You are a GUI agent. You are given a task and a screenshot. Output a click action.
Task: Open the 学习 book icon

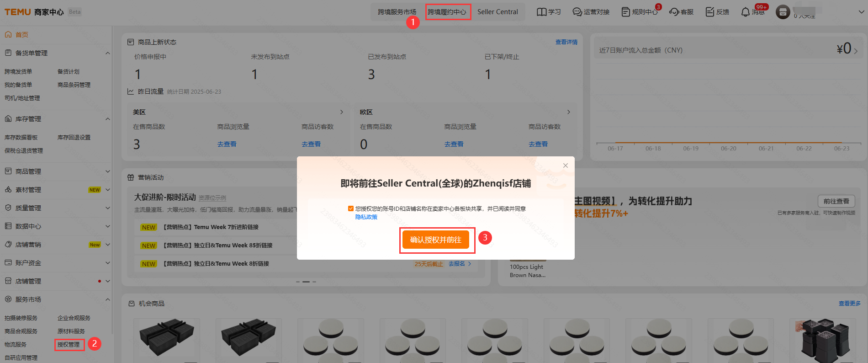point(541,12)
